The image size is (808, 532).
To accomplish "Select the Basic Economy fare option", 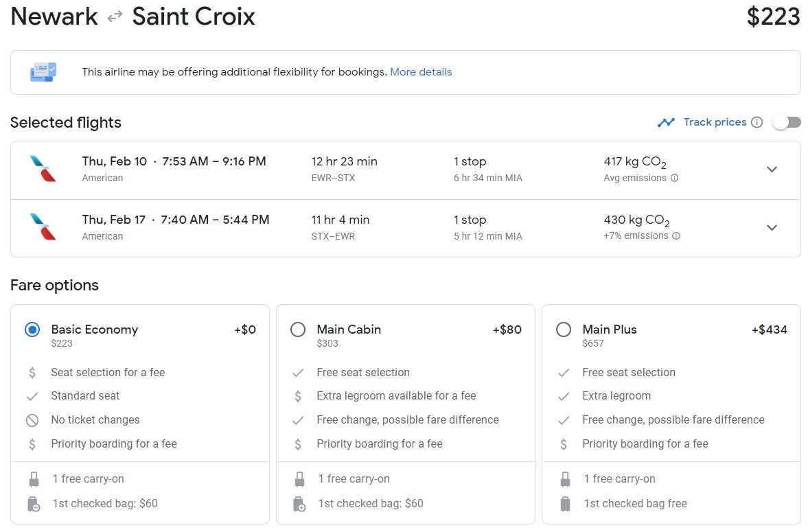I will tap(32, 329).
